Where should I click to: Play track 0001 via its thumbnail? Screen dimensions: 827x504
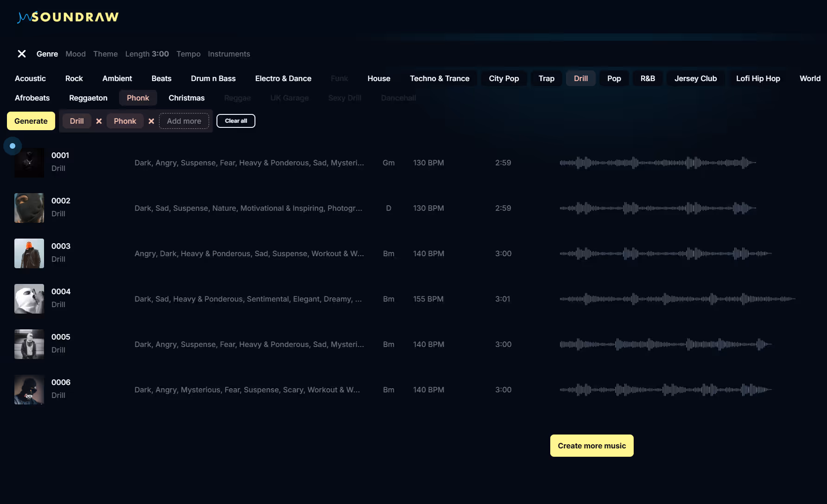pyautogui.click(x=29, y=163)
